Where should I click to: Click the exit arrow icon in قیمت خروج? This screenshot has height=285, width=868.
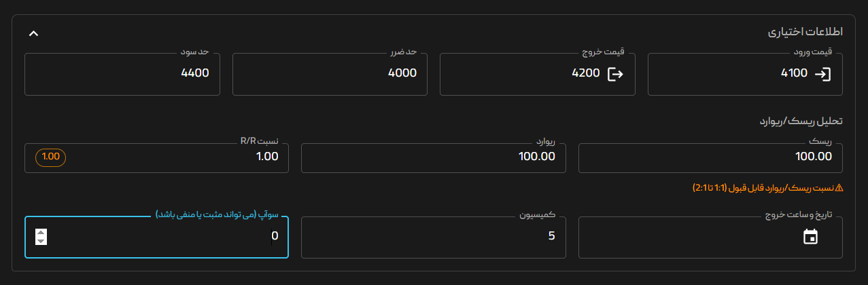point(615,74)
